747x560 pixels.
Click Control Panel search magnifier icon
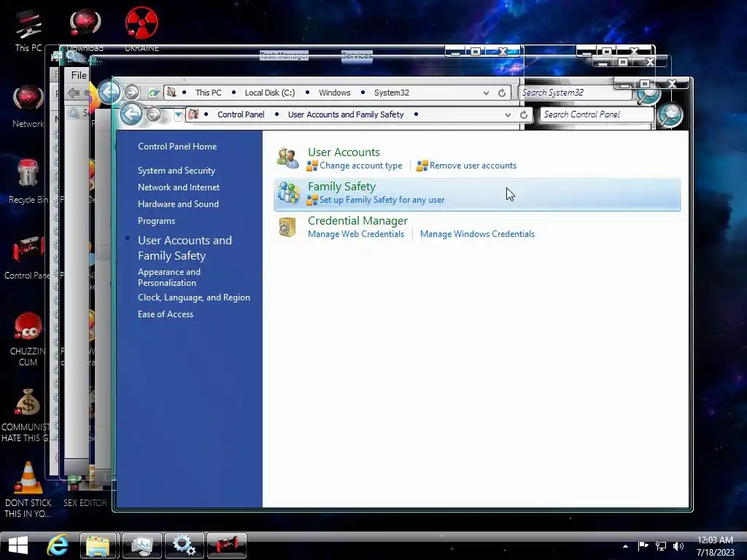(670, 114)
